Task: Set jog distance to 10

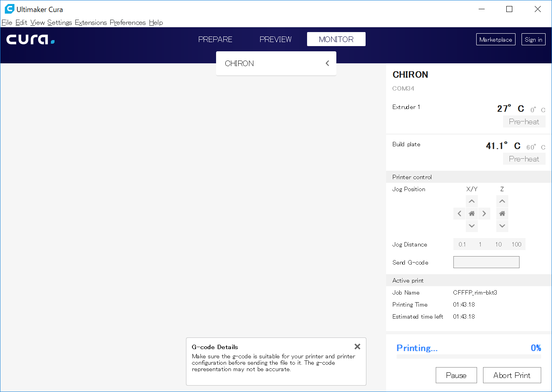Action: 498,244
